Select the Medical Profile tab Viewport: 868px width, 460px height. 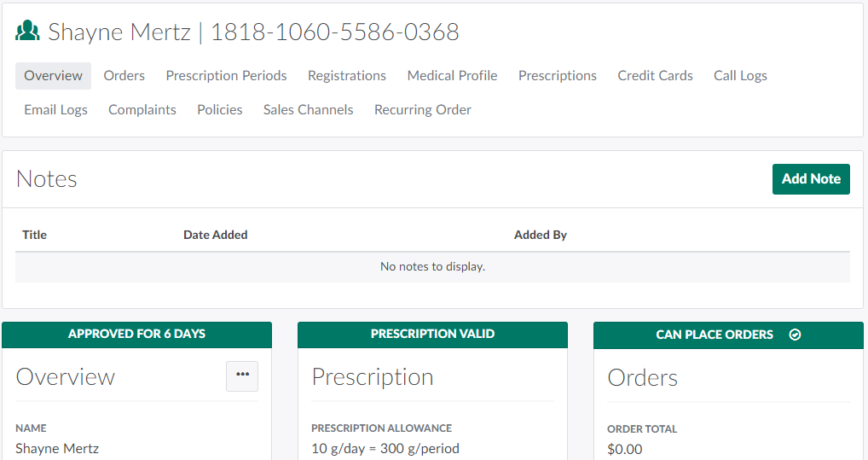click(x=452, y=76)
